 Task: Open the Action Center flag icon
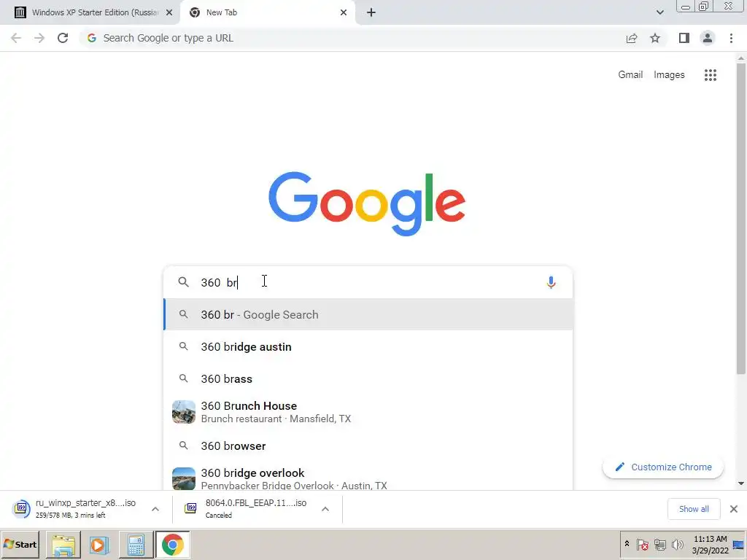pos(642,544)
